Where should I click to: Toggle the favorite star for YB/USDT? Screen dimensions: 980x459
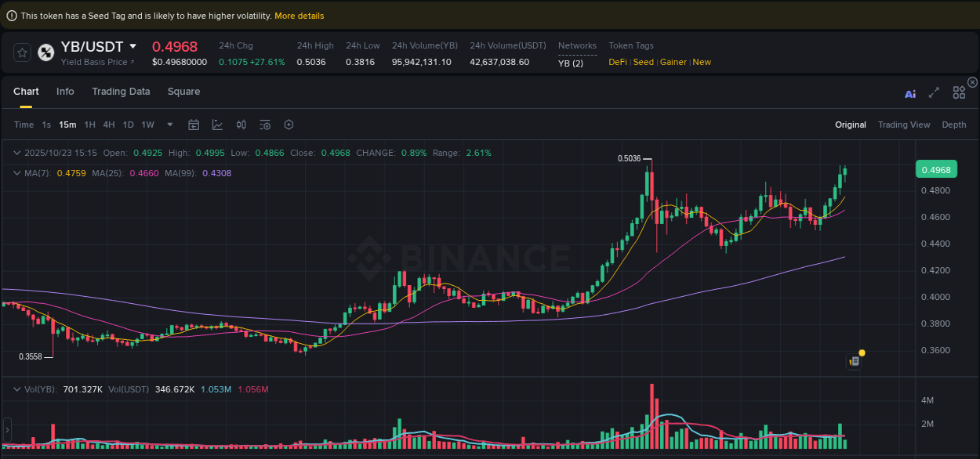tap(22, 52)
